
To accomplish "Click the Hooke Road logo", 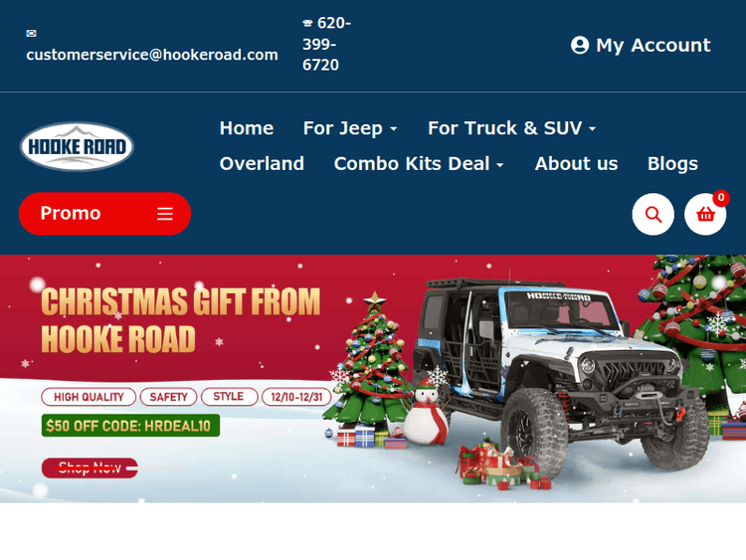I will (x=77, y=146).
